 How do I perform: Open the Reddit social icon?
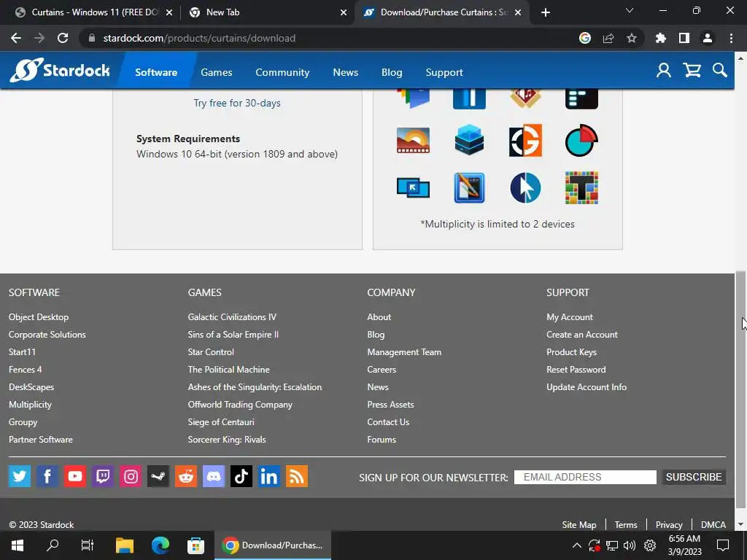(x=186, y=476)
